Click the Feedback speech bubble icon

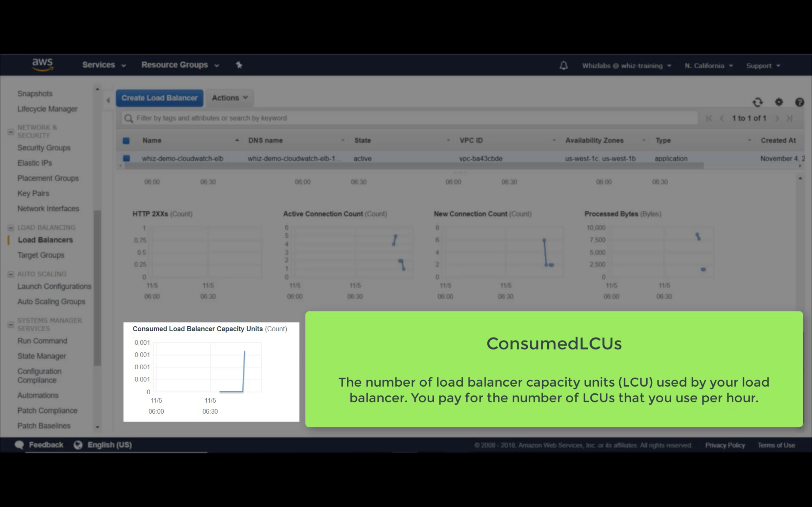point(19,445)
